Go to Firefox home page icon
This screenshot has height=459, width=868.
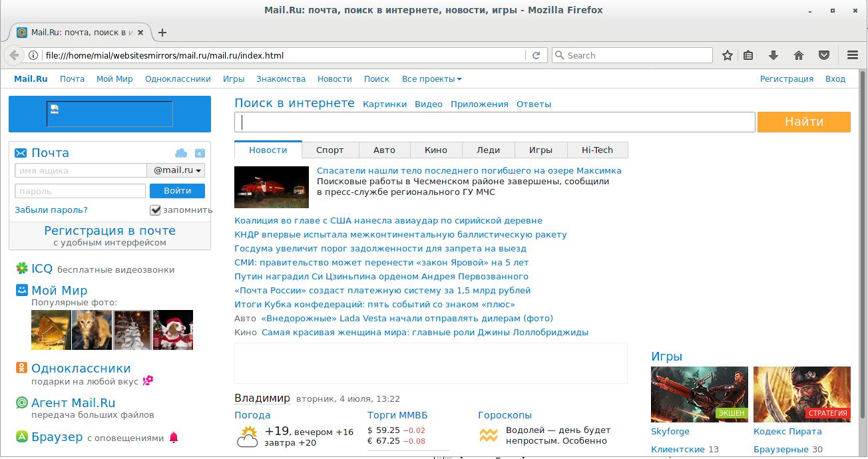click(x=799, y=55)
